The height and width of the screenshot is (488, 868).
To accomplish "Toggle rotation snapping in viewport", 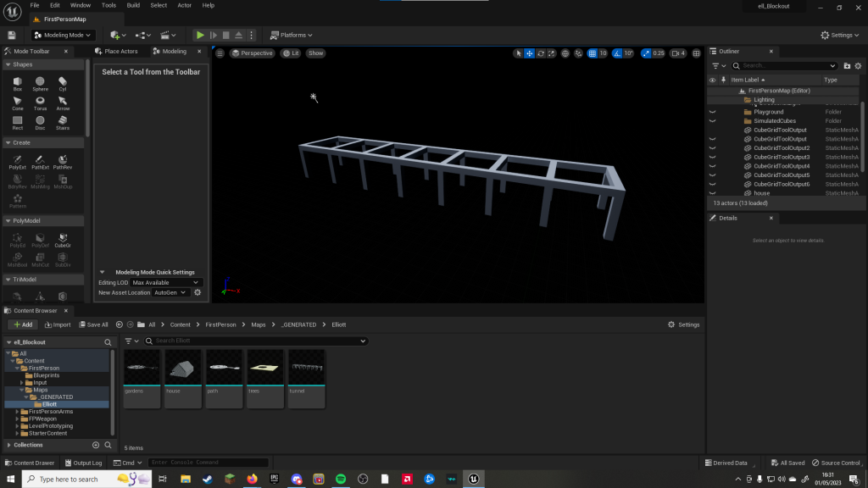I will 617,53.
